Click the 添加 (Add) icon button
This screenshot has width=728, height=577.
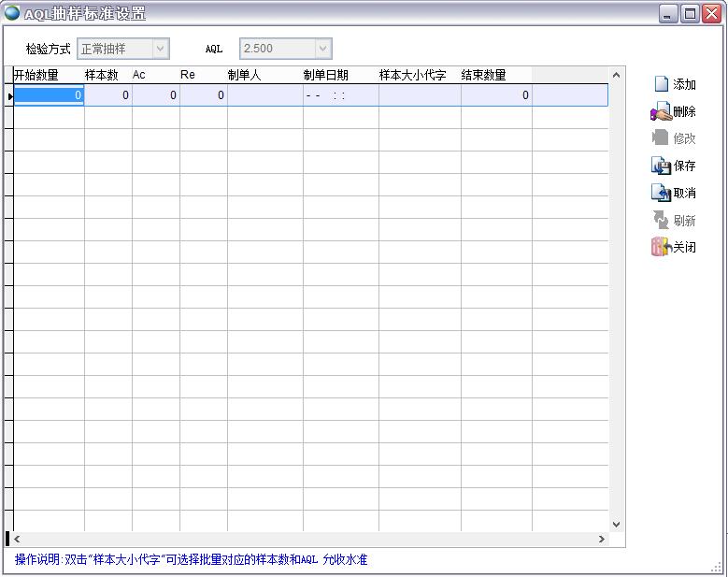674,84
